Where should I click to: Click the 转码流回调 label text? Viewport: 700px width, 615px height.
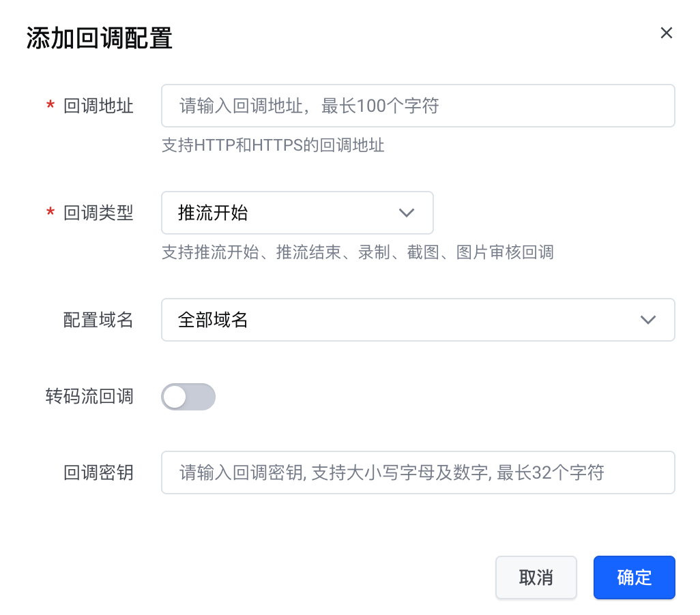[89, 397]
